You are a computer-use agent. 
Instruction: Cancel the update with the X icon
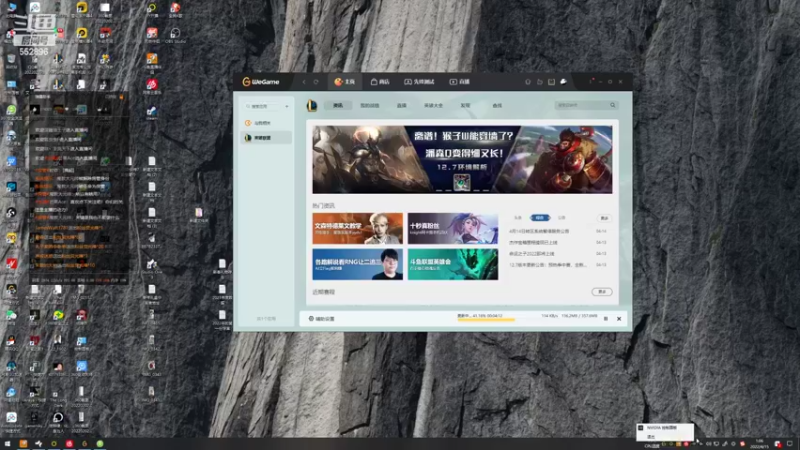(619, 319)
